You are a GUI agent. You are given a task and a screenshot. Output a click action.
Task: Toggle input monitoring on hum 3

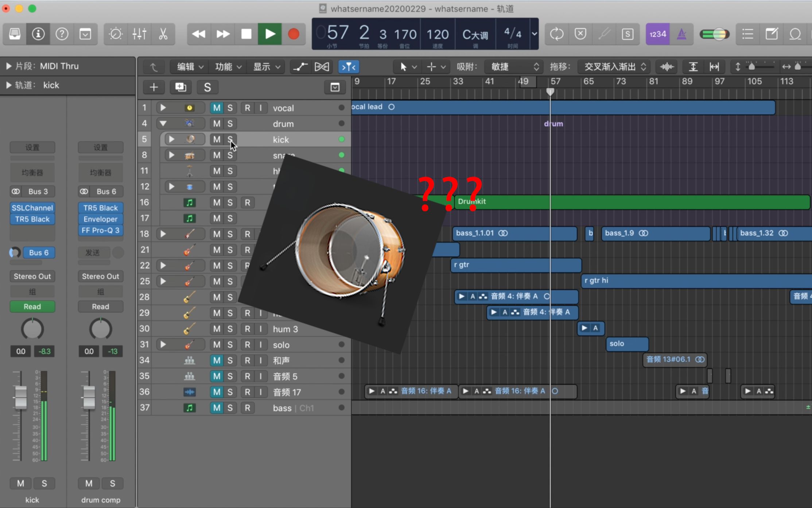[260, 329]
